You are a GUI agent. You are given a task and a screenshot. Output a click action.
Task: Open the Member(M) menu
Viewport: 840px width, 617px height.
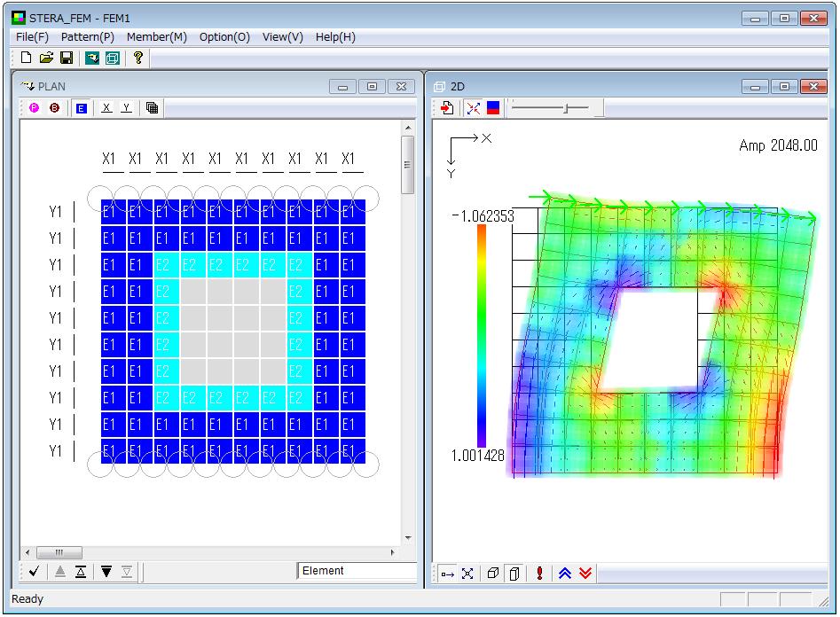pos(156,37)
